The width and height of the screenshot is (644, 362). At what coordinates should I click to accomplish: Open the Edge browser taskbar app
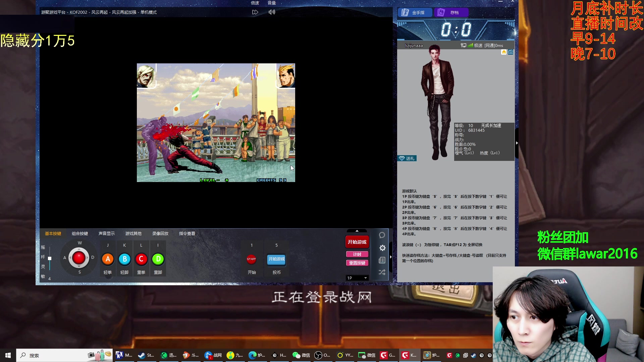pyautogui.click(x=257, y=355)
